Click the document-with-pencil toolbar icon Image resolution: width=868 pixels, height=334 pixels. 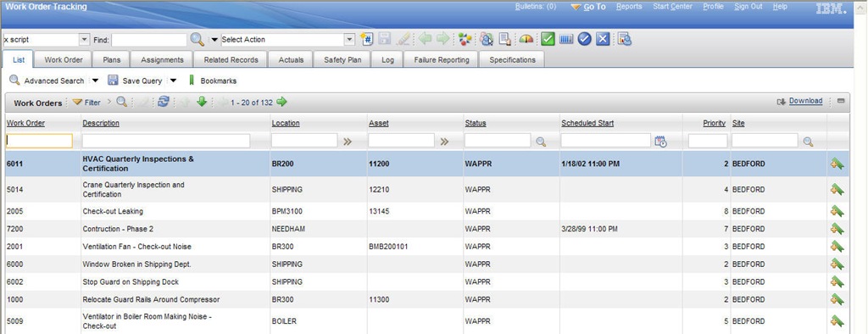(x=505, y=39)
